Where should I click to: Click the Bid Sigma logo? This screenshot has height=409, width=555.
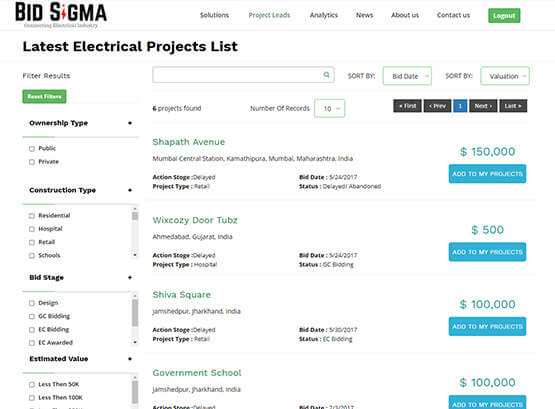tap(61, 15)
